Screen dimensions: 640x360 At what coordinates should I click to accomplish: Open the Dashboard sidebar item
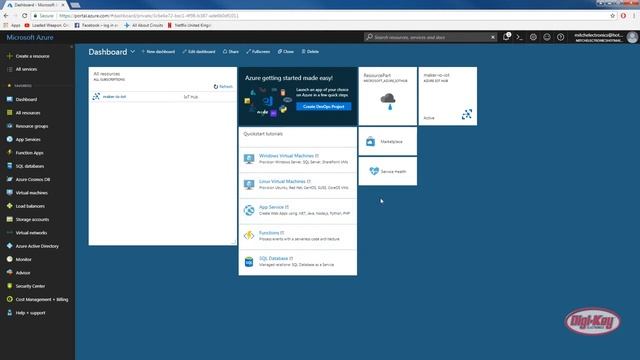[x=26, y=100]
